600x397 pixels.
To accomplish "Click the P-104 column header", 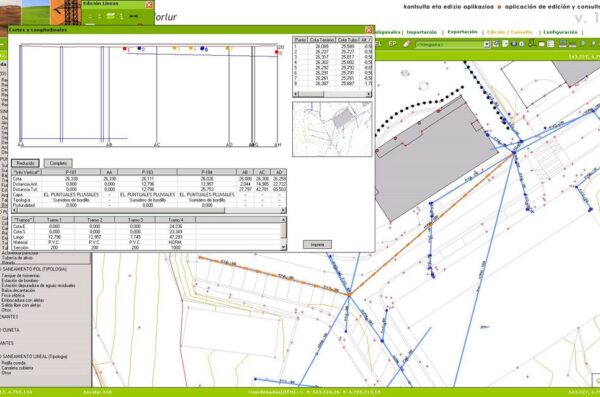I will [x=207, y=172].
